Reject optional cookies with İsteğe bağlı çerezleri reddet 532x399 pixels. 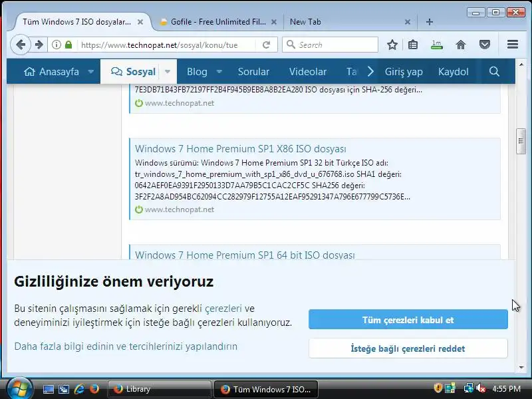pos(408,348)
